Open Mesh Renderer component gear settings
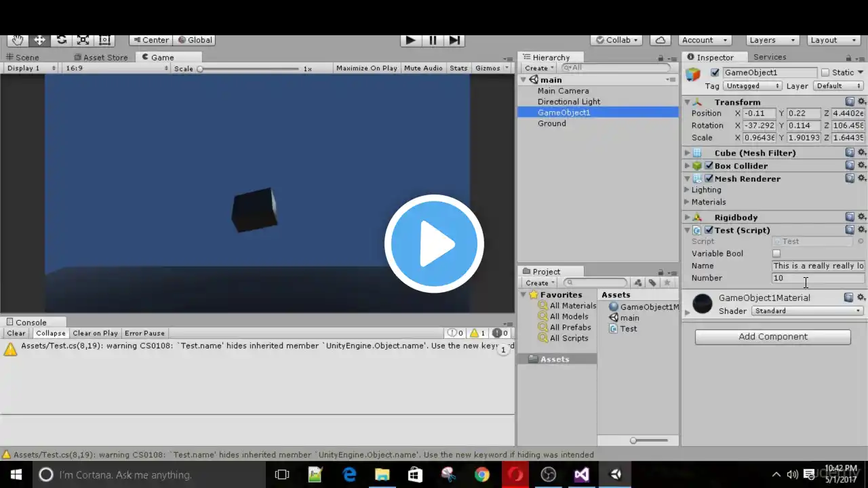This screenshot has height=488, width=868. (862, 178)
